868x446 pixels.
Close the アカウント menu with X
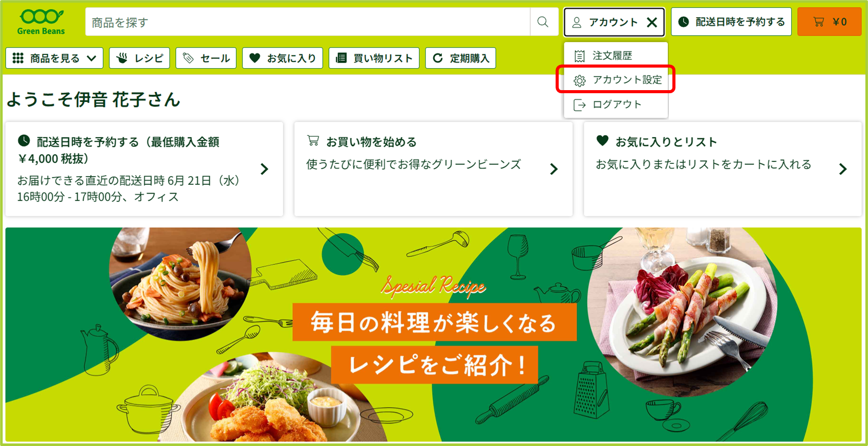pos(652,22)
